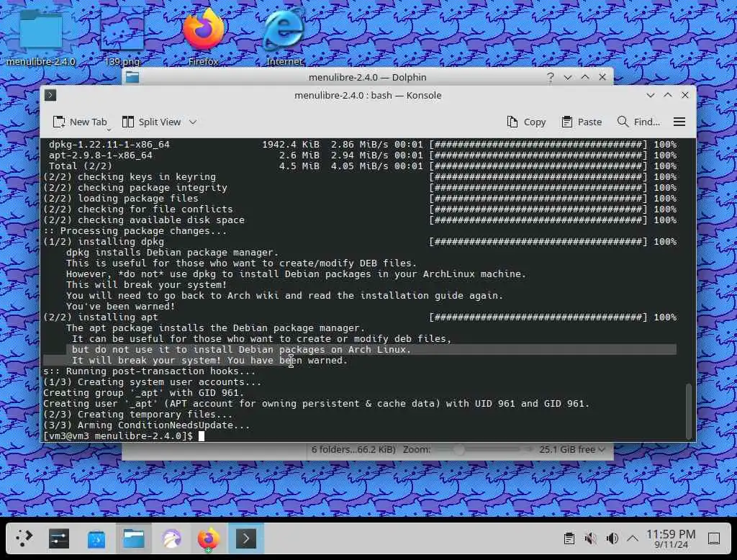Close the Dolphin window

[602, 77]
